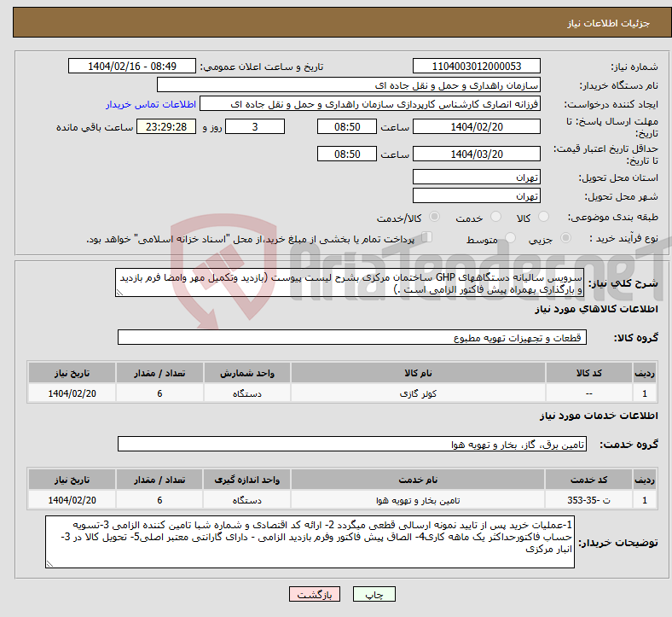Click the response deadline date 1404/02/20 field
This screenshot has height=617, width=672.
[477, 127]
